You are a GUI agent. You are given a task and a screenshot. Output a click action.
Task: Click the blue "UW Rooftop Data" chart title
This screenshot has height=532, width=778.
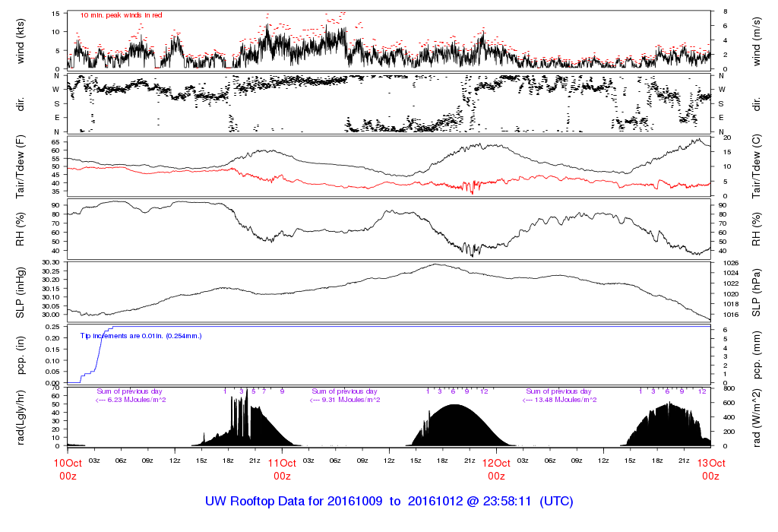[389, 502]
